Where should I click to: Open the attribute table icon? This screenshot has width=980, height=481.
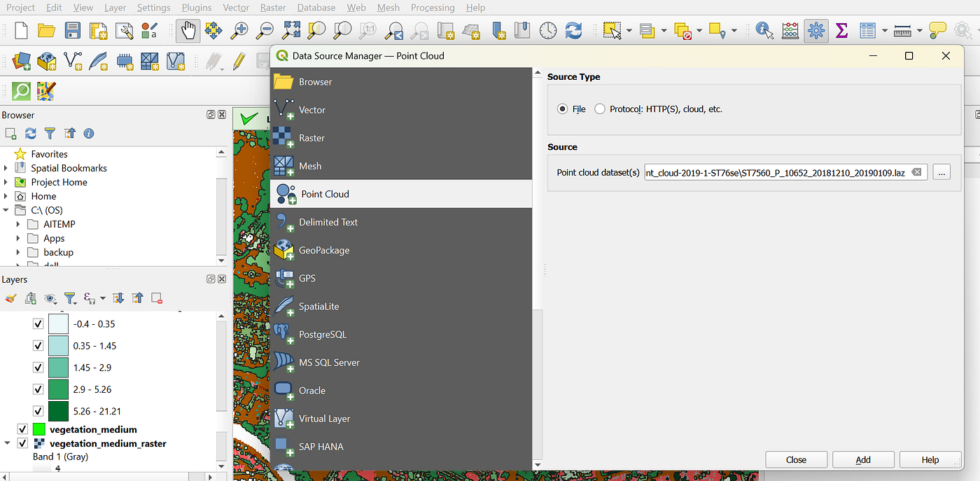click(868, 30)
